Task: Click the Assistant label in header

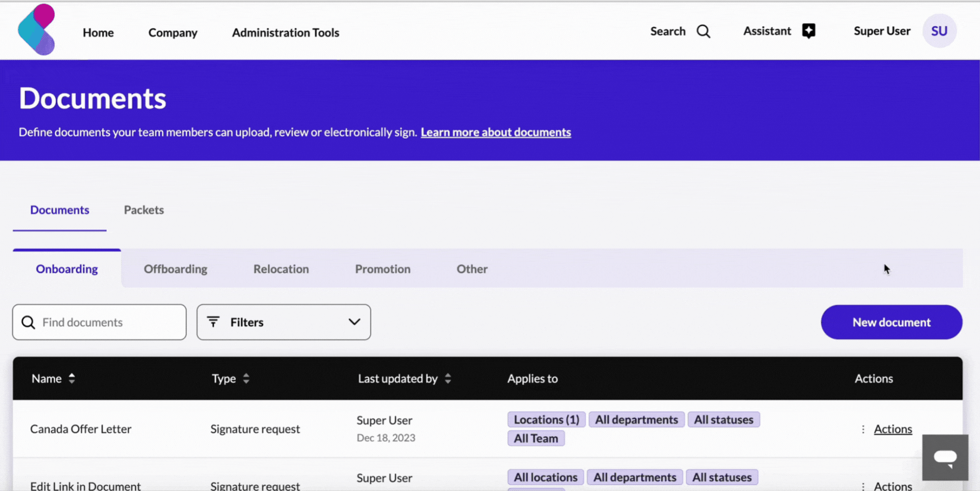Action: click(767, 31)
